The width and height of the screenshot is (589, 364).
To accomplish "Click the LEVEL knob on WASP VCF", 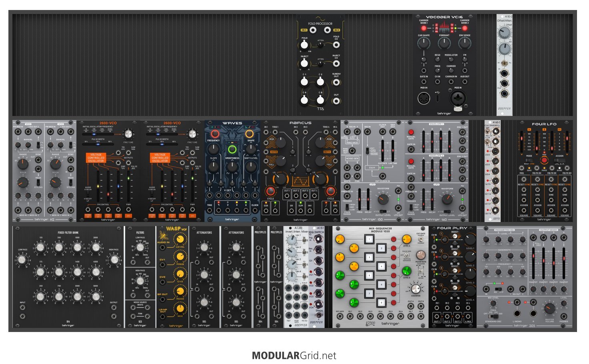I will pyautogui.click(x=180, y=239).
